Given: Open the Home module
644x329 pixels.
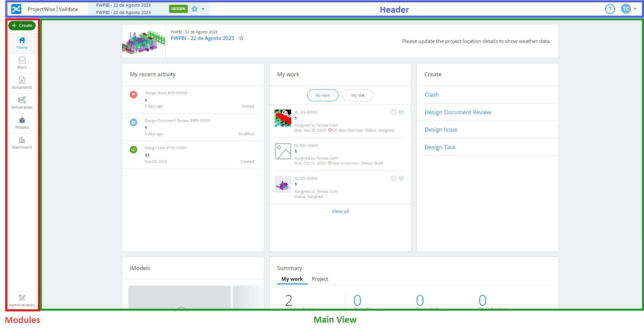Looking at the screenshot, I should click(x=22, y=43).
